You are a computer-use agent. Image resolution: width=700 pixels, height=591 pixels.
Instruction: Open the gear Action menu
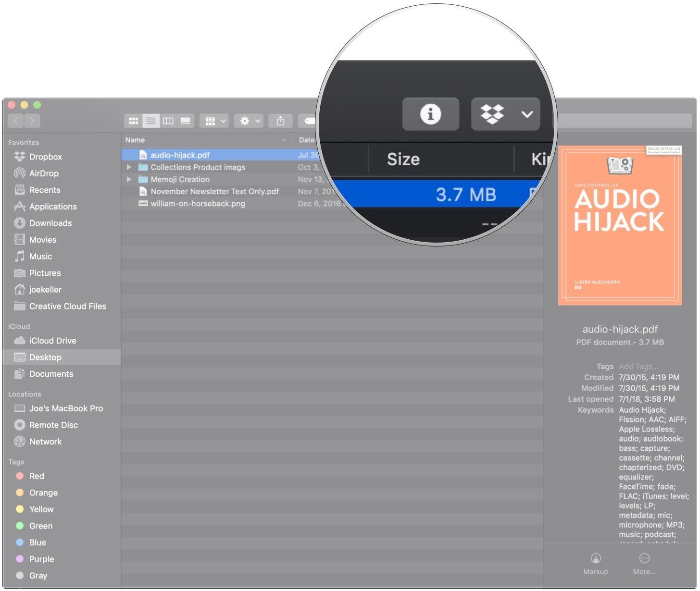point(249,121)
